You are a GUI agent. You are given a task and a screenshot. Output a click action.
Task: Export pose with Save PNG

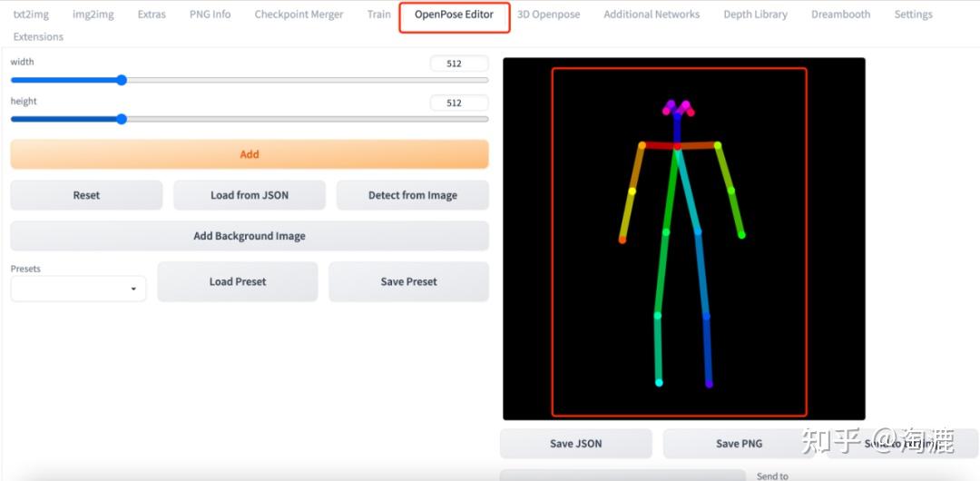pyautogui.click(x=739, y=444)
